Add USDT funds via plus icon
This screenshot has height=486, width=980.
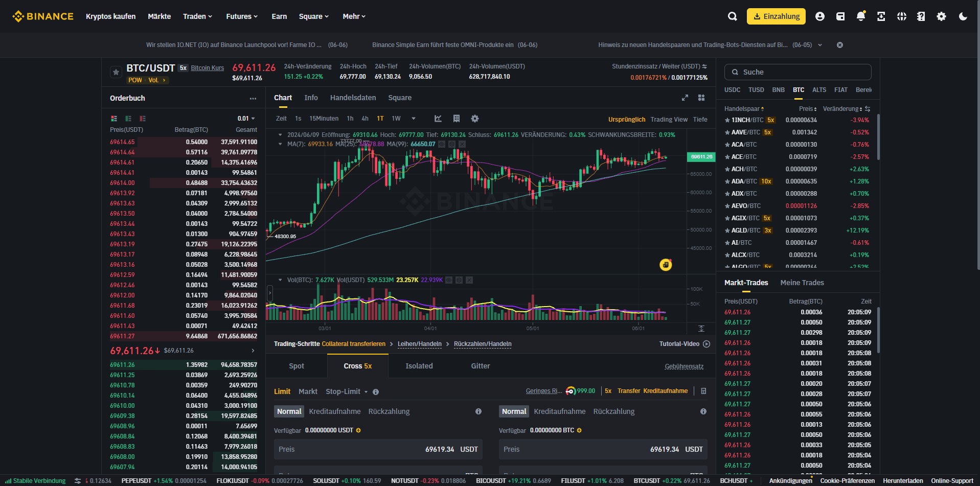coord(358,430)
